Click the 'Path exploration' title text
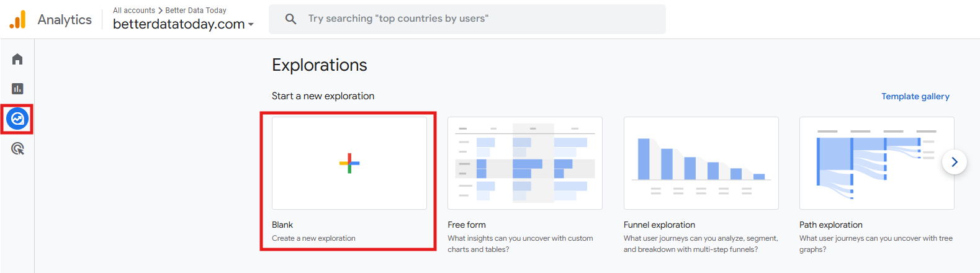 831,225
